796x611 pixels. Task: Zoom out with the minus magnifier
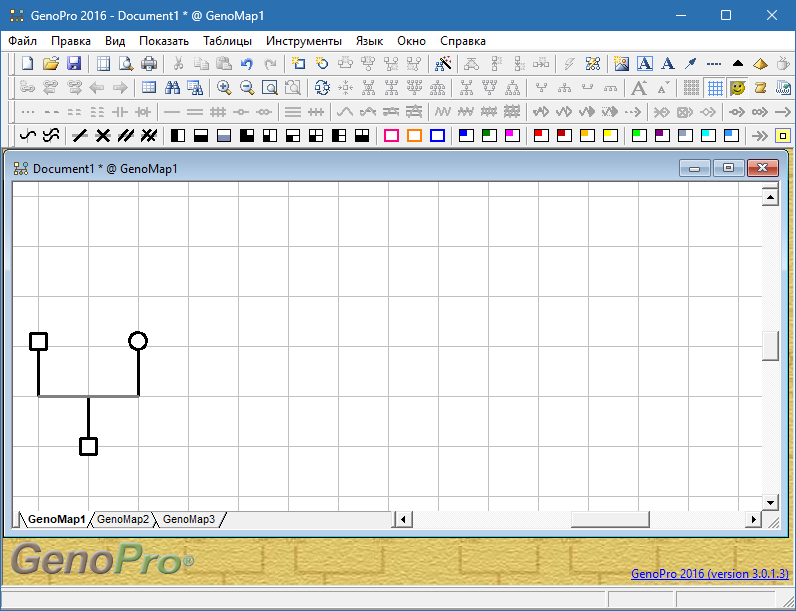(x=247, y=88)
